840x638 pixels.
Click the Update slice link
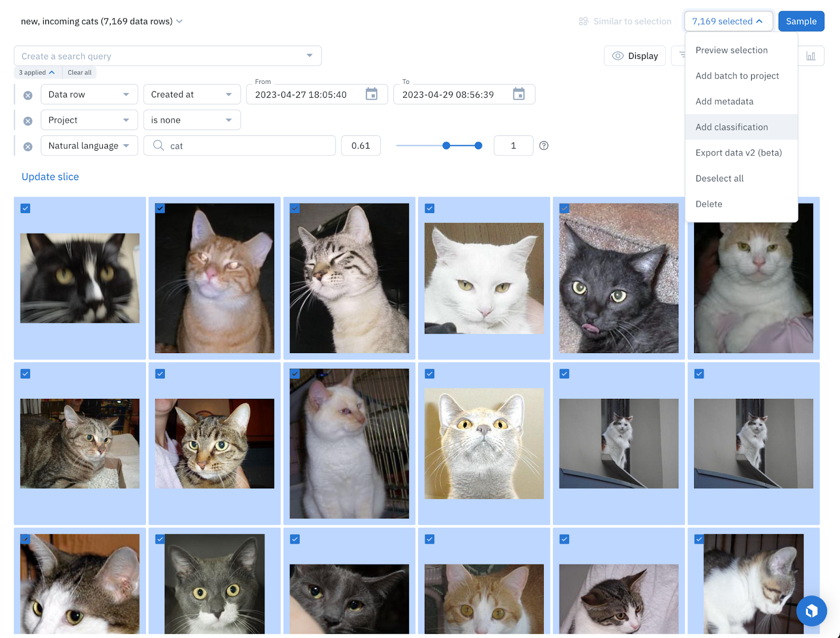click(x=50, y=177)
